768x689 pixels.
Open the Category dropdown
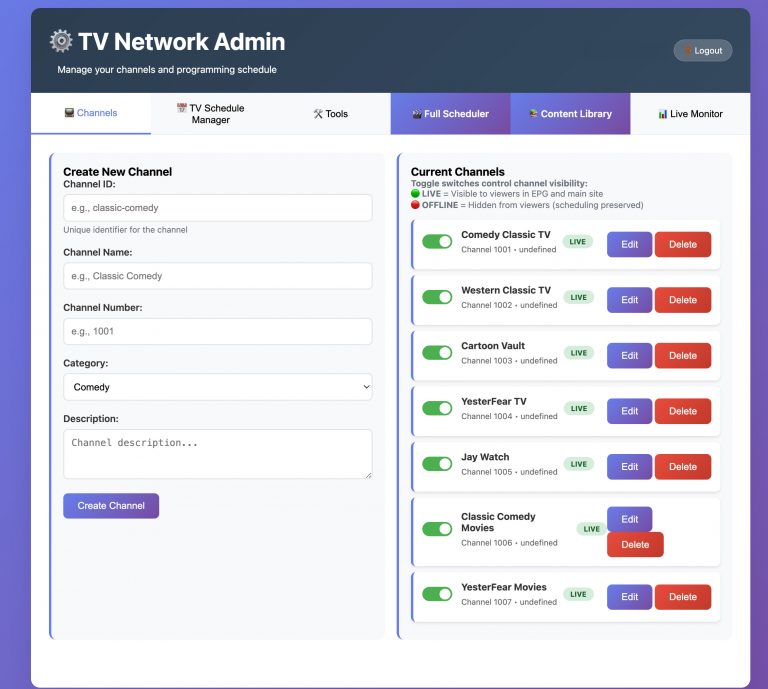(217, 387)
